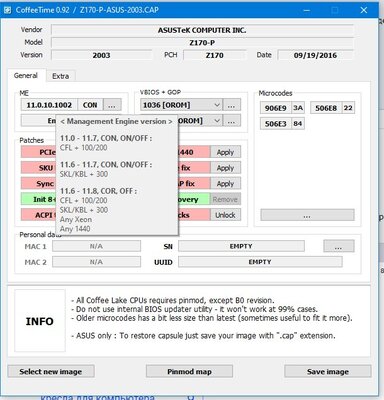Click the SN EMPTY field
This screenshot has width=384, height=400.
tap(241, 246)
